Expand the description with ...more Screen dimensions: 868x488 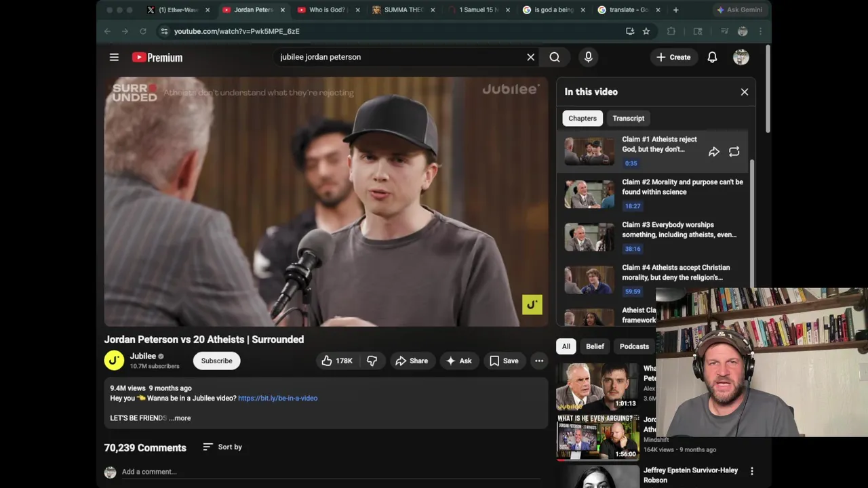pos(180,418)
